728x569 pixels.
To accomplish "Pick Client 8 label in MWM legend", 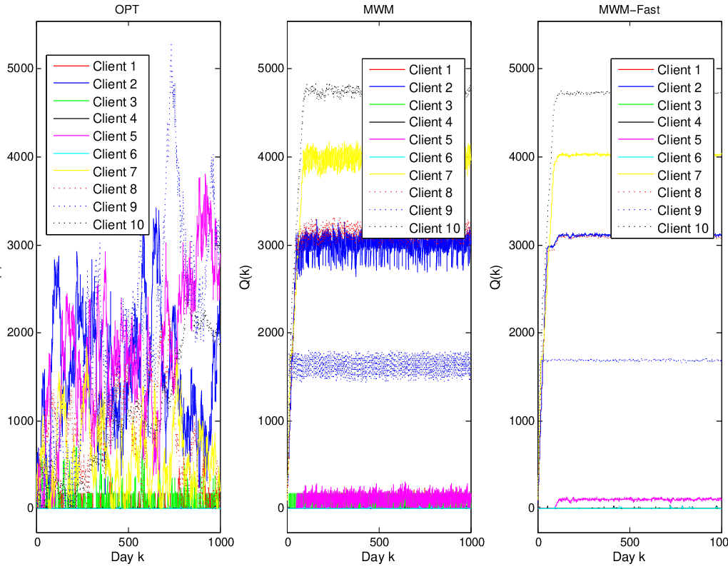I will (x=430, y=193).
